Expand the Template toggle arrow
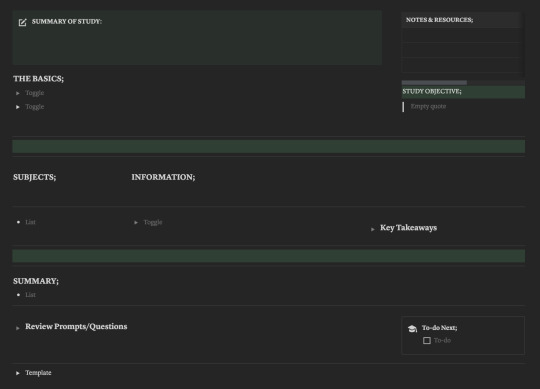This screenshot has width=540, height=389. (x=18, y=373)
